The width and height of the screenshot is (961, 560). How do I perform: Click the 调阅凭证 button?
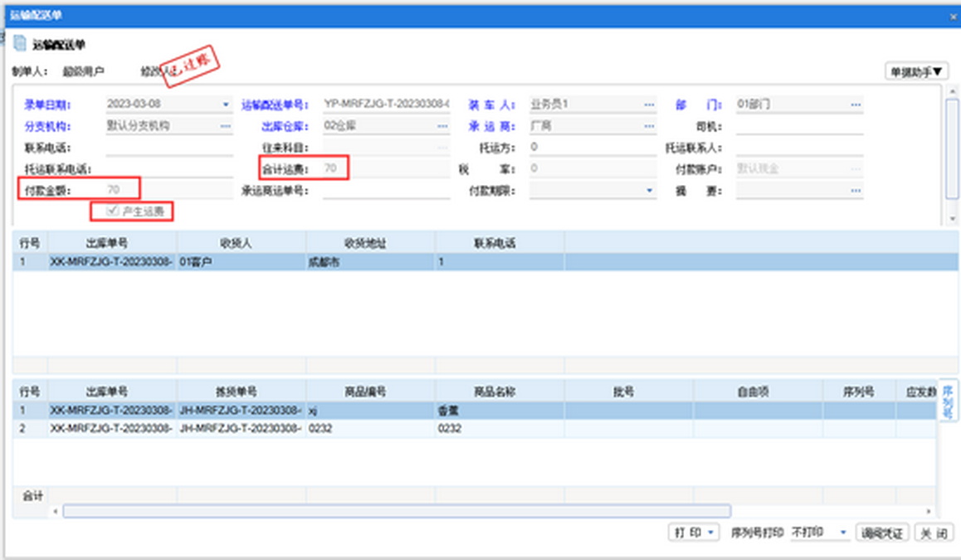click(x=881, y=533)
